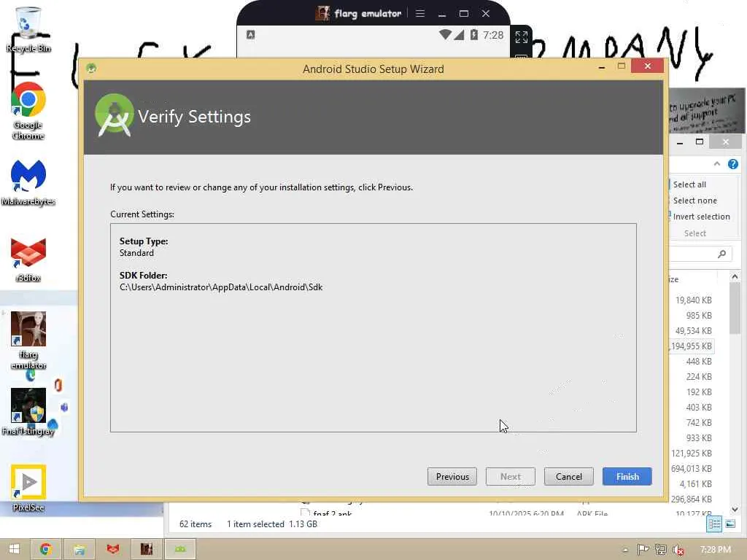747x560 pixels.
Task: Click the muted volume tray icon
Action: pos(678,550)
